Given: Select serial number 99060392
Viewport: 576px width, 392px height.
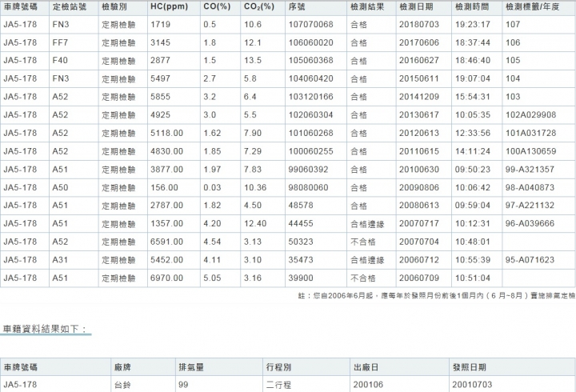Looking at the screenshot, I should (x=308, y=170).
